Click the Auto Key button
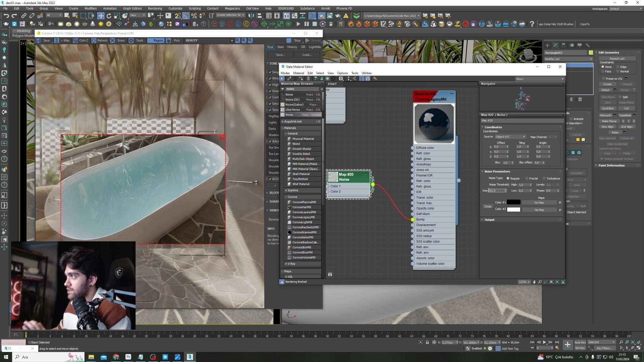The height and width of the screenshot is (362, 644). (580, 342)
